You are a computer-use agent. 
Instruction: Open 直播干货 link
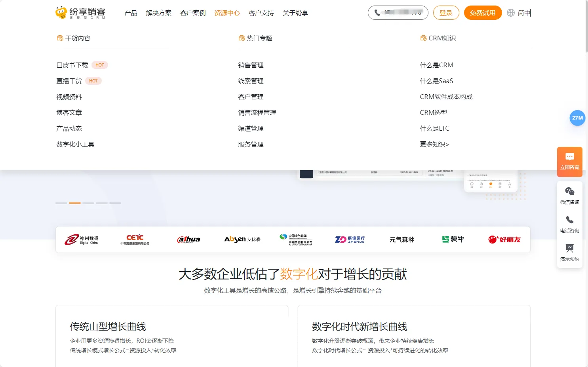click(x=69, y=81)
